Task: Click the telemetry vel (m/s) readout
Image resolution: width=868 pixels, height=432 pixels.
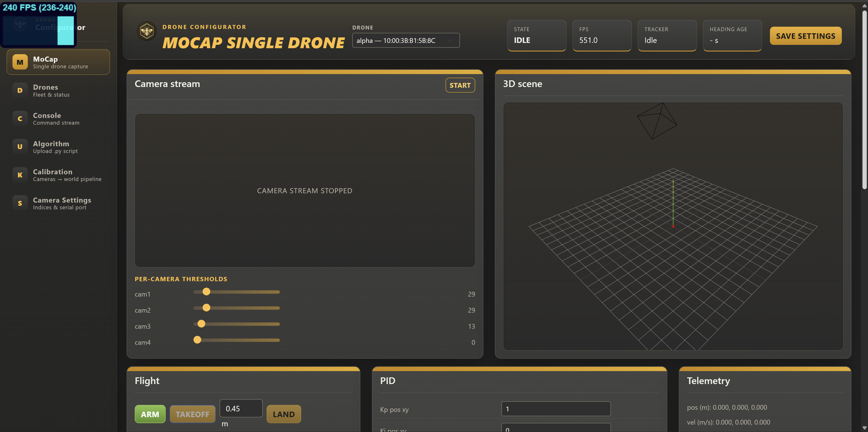Action: click(x=728, y=422)
